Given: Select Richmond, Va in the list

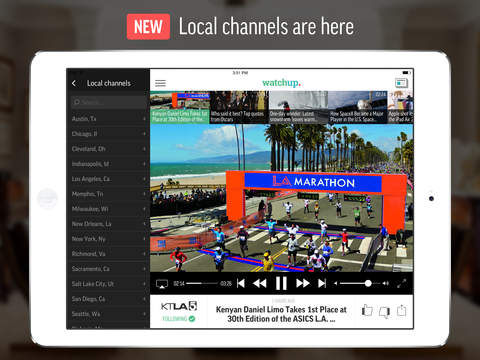Looking at the screenshot, I should (108, 254).
